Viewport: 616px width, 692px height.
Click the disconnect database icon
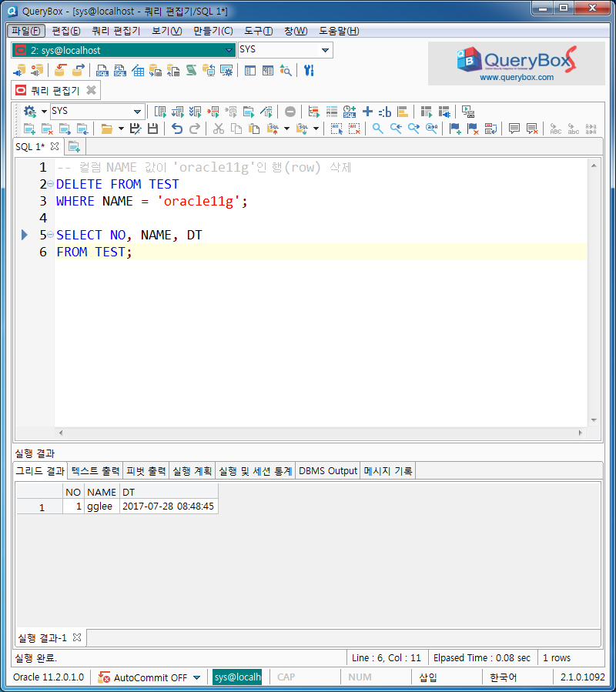coord(37,71)
